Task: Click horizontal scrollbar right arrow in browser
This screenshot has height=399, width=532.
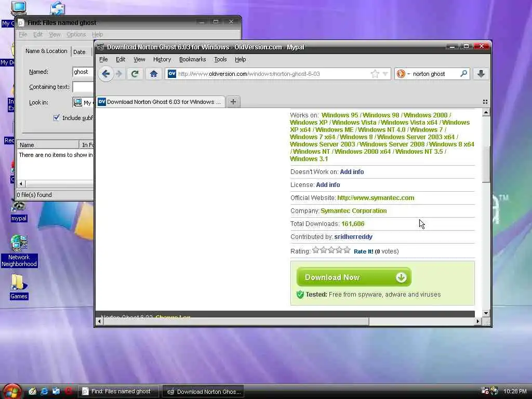Action: 478,321
